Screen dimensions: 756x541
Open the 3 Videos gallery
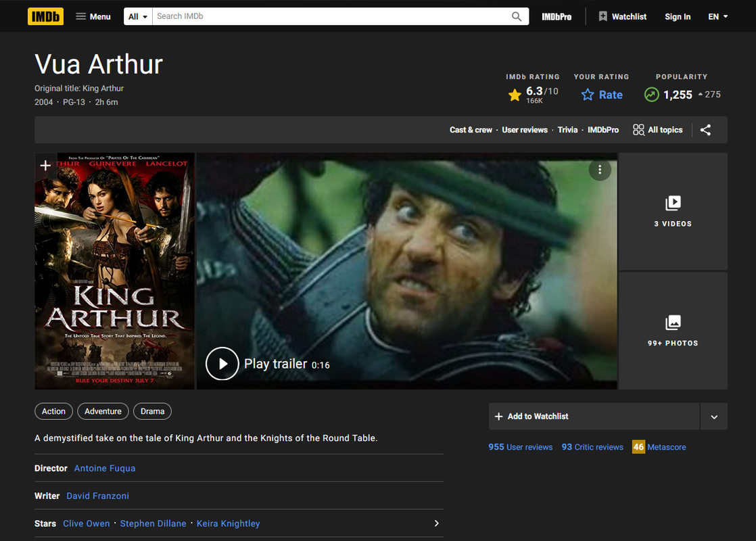[x=673, y=212]
